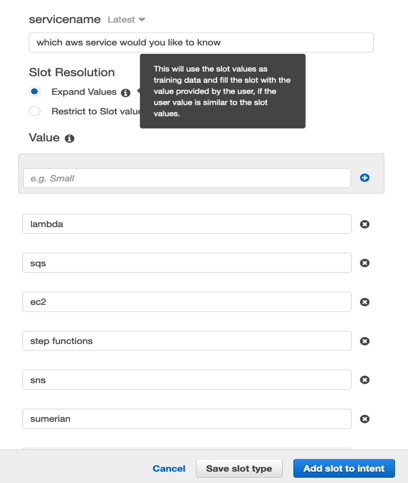Click the Cancel link
The image size is (408, 483).
[x=169, y=469]
